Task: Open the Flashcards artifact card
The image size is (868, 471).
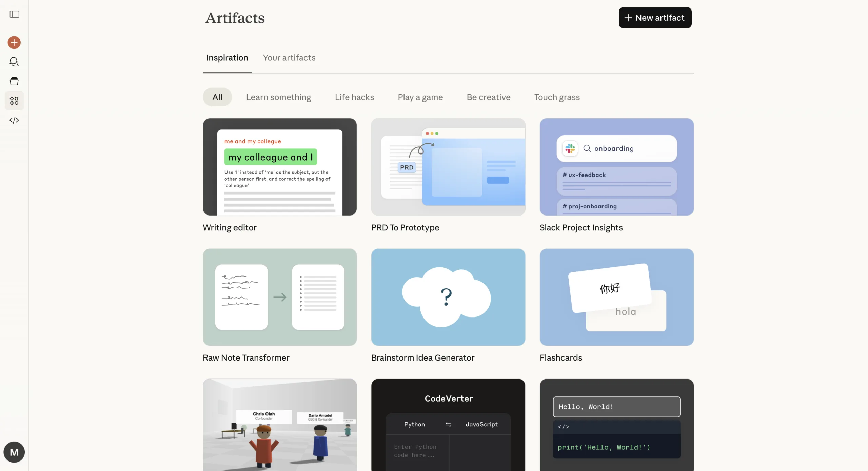Action: click(616, 297)
